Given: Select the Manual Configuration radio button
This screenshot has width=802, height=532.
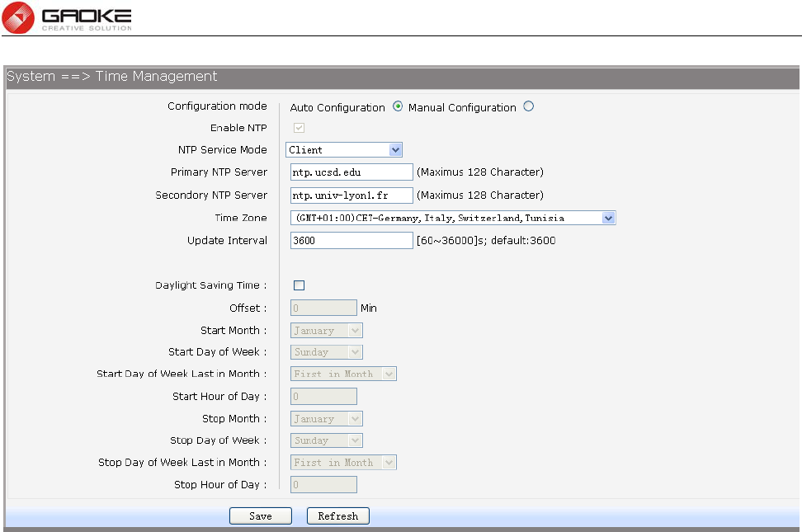Looking at the screenshot, I should tap(528, 106).
